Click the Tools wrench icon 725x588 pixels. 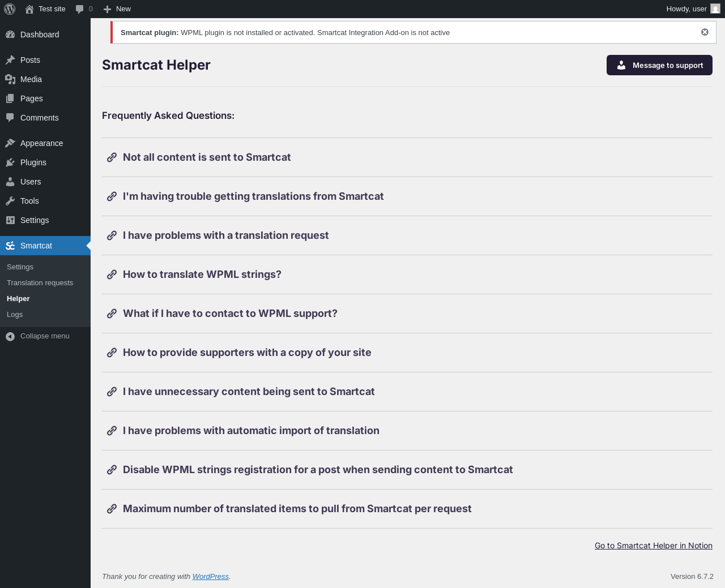10,201
